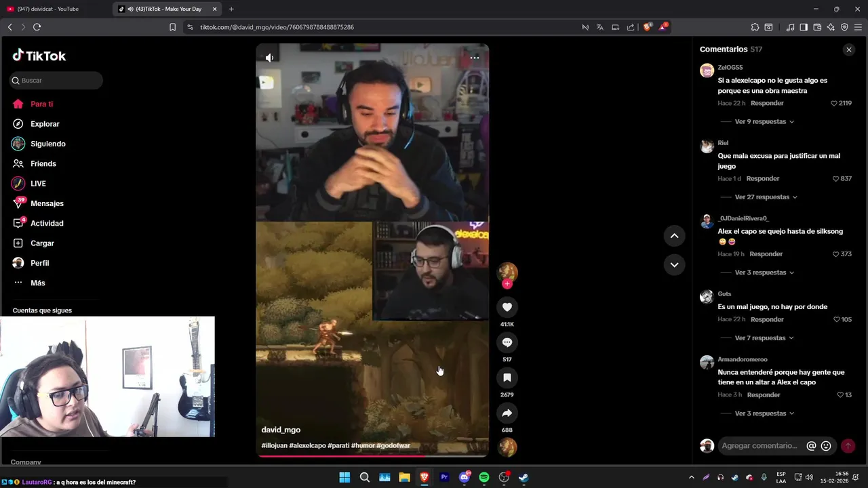Open the spinning music disc at bottom
This screenshot has height=488, width=868.
[507, 447]
